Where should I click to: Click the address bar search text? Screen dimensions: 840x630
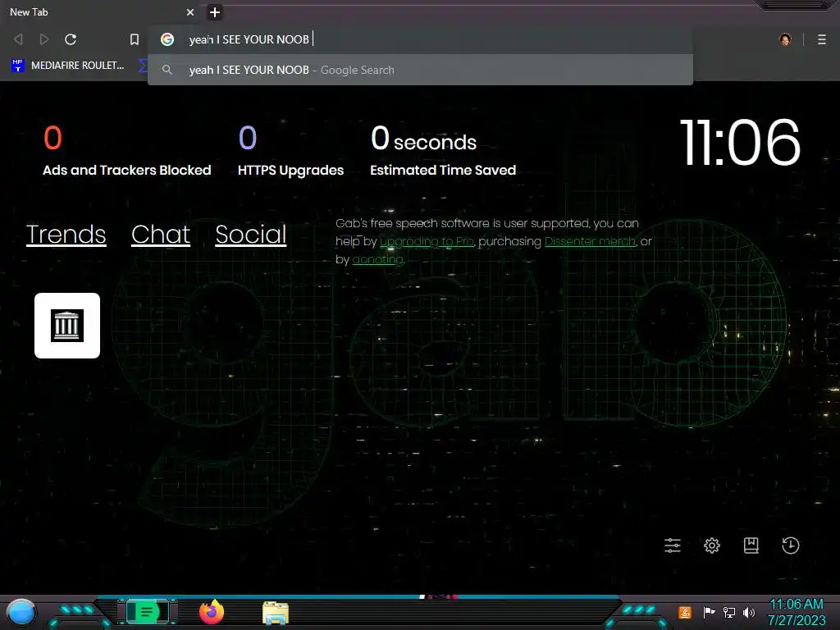tap(249, 39)
